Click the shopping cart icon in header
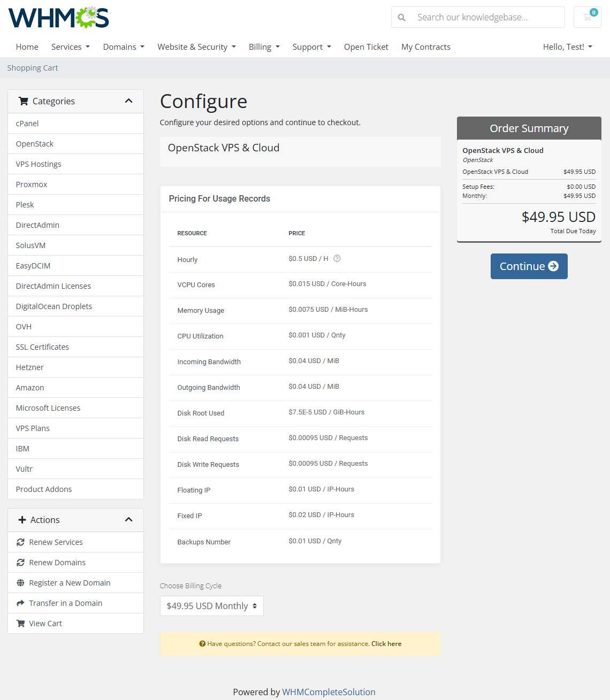 (x=587, y=17)
